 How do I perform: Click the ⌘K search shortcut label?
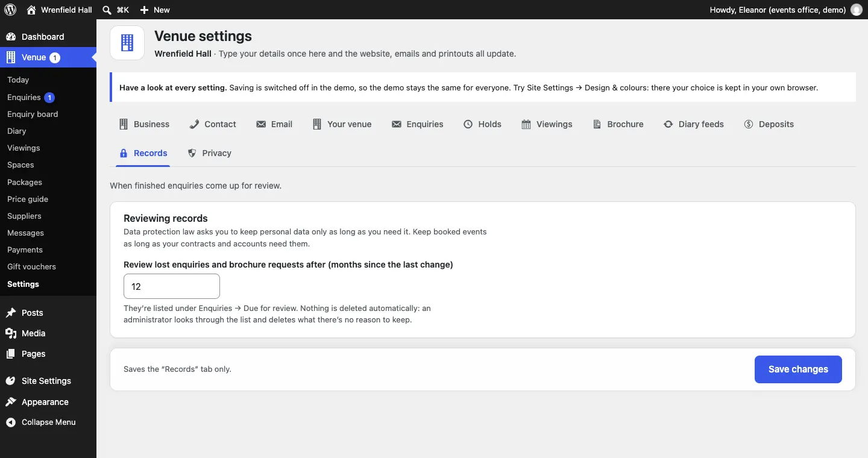[122, 10]
